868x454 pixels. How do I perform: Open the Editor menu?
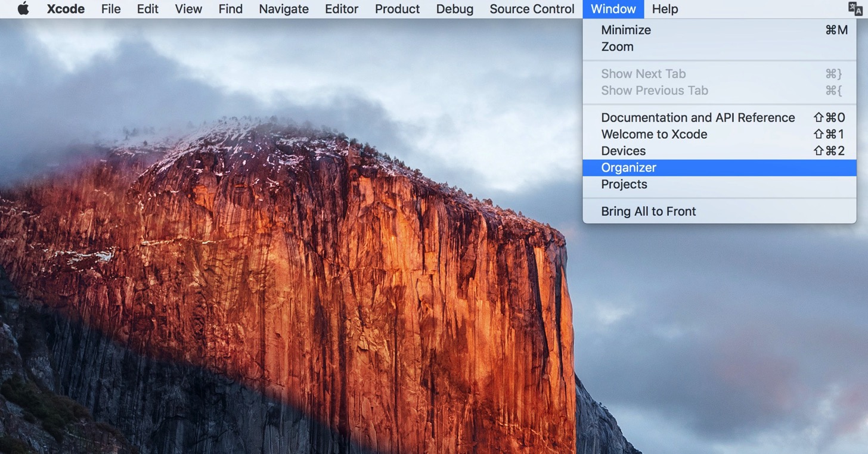[342, 9]
